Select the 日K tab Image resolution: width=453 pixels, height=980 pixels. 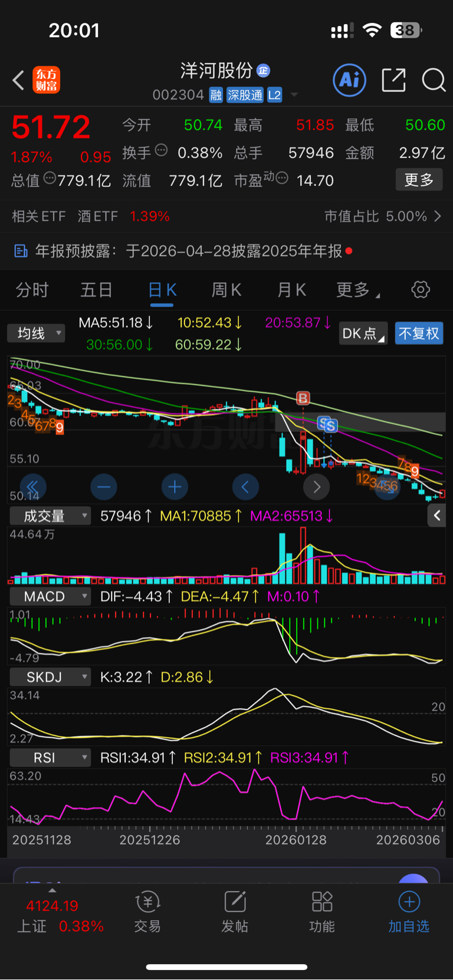point(162,290)
